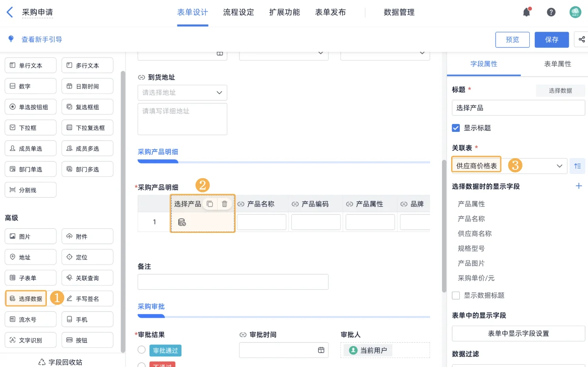Click the plus icon beside 选择数据时的显示字段
This screenshot has height=367, width=588.
[x=579, y=186]
